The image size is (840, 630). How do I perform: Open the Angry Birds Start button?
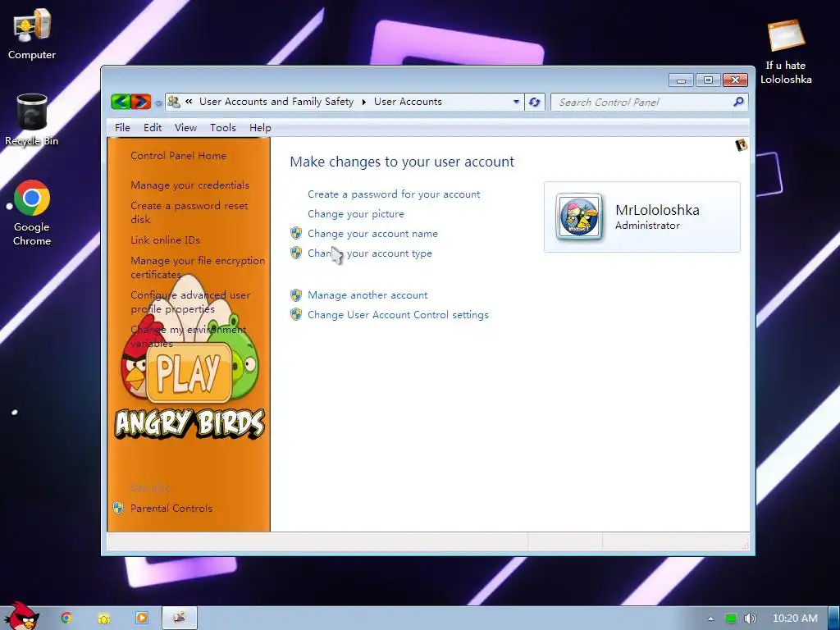click(21, 617)
